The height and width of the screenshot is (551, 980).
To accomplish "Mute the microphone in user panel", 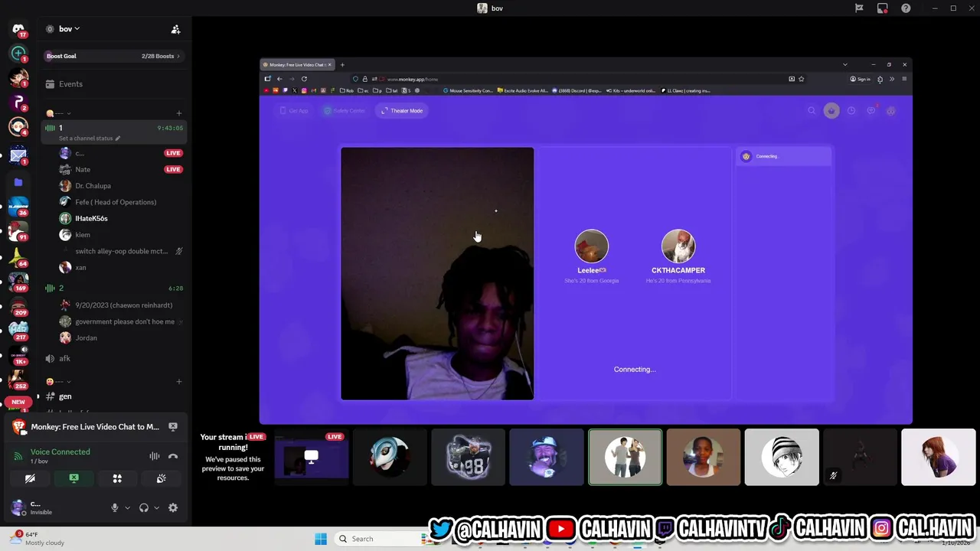I will tap(115, 508).
